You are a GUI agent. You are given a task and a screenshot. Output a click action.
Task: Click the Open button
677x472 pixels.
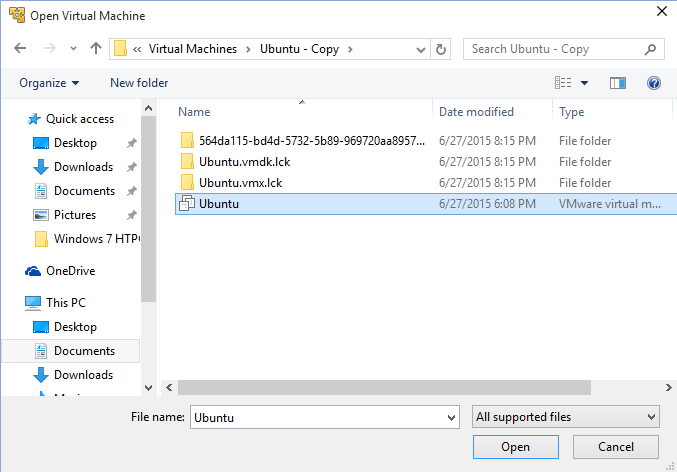pos(515,447)
